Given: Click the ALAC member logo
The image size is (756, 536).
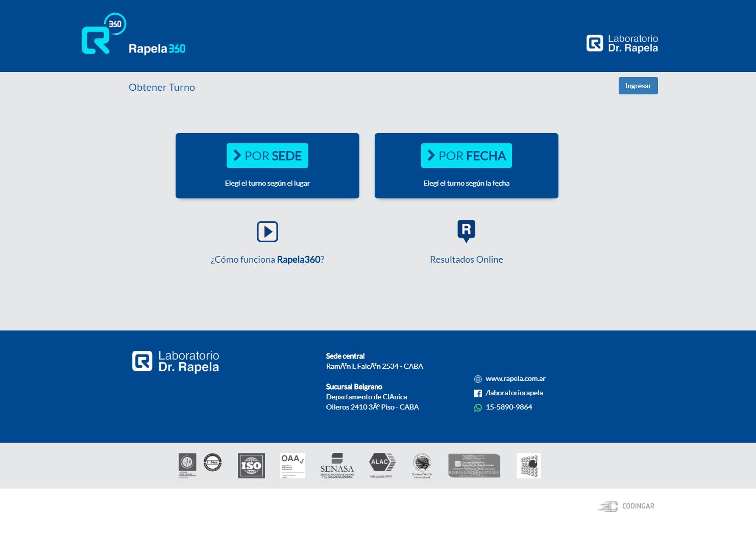Looking at the screenshot, I should (382, 465).
